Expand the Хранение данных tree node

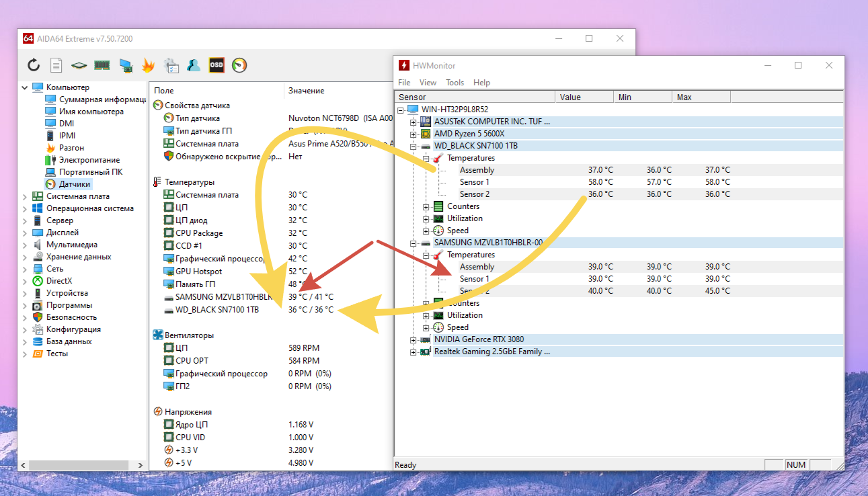25,257
